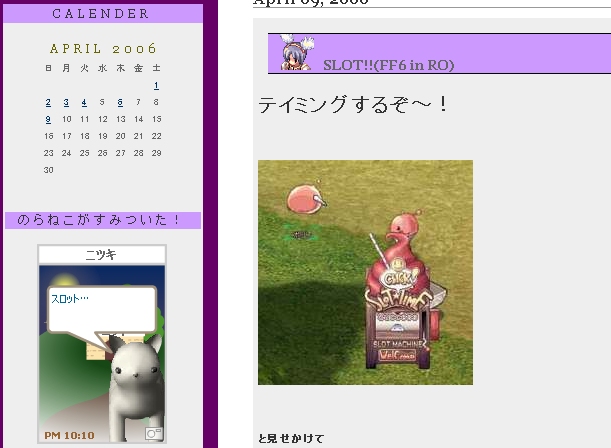Image resolution: width=611 pixels, height=448 pixels.
Task: Click the CALENDER section header
Action: pyautogui.click(x=102, y=14)
